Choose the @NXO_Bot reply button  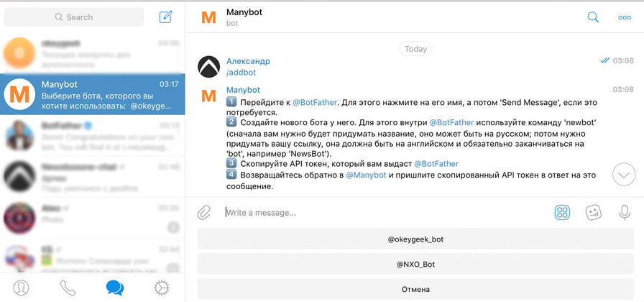(x=415, y=264)
